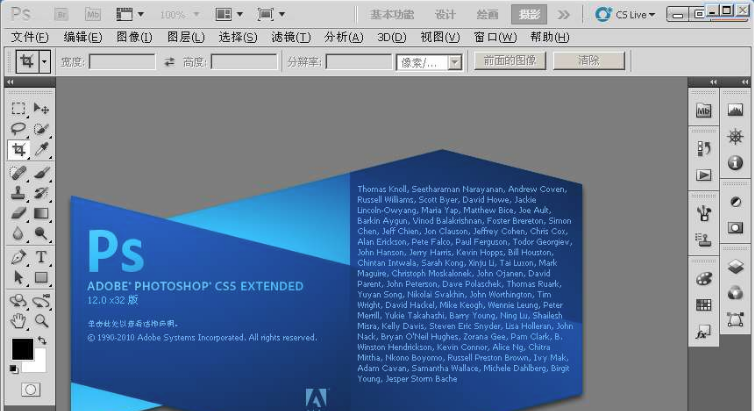
Task: Toggle Quick Mask mode
Action: click(30, 389)
